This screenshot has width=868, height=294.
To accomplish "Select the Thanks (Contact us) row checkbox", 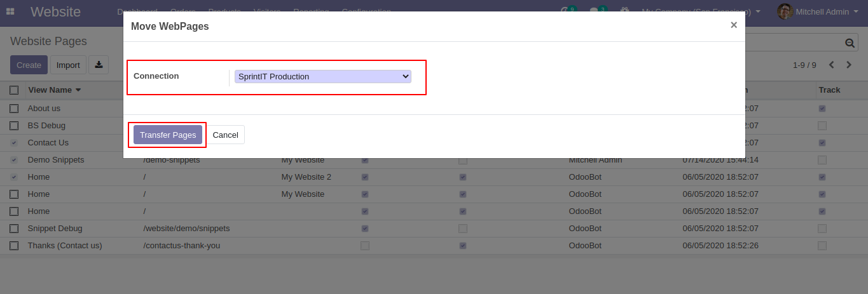I will click(14, 246).
